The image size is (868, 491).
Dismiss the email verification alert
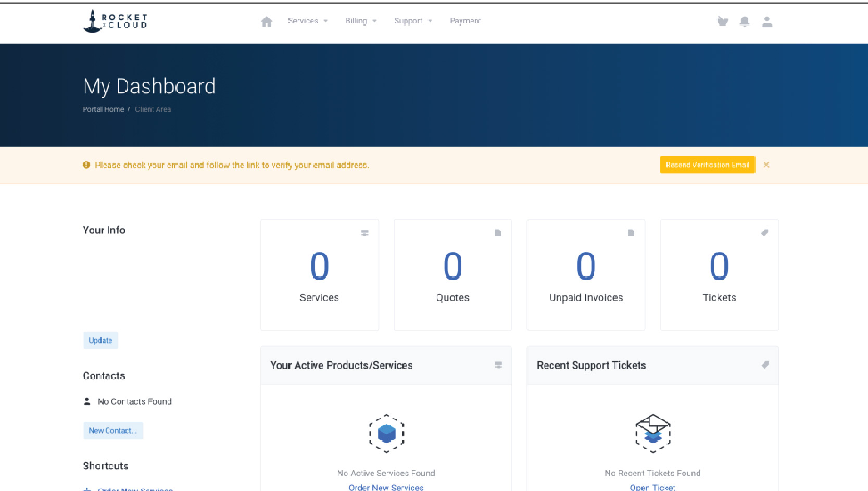click(x=766, y=165)
